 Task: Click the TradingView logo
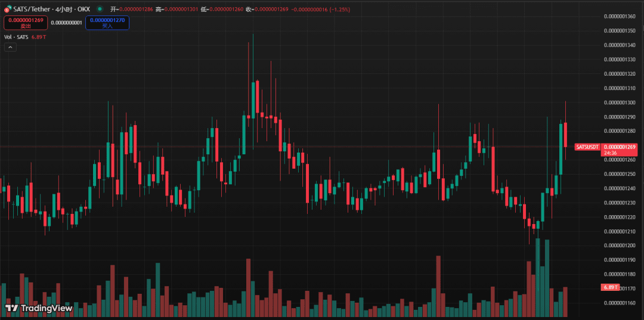(x=39, y=308)
